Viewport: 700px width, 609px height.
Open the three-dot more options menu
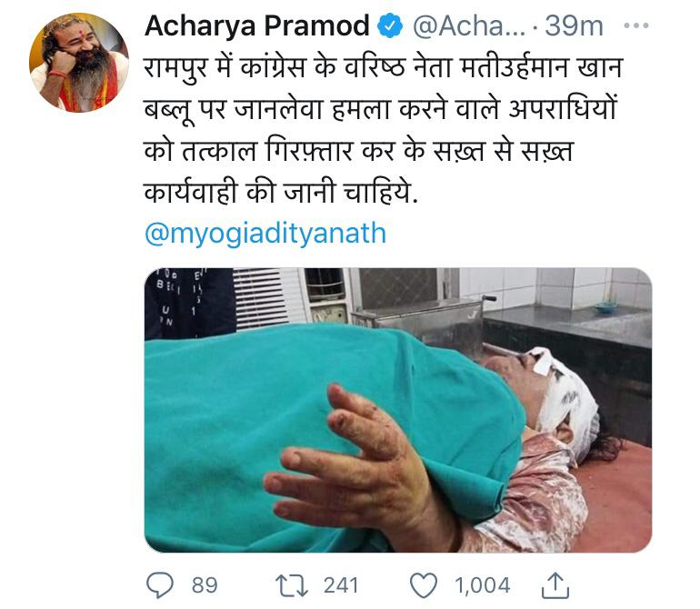(x=635, y=25)
